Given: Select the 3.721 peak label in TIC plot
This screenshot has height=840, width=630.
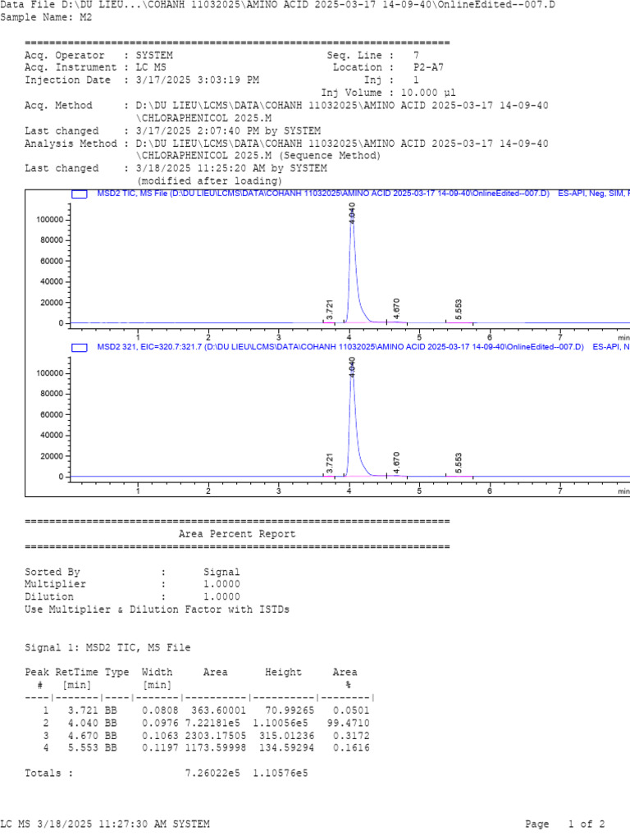Looking at the screenshot, I should click(x=330, y=310).
